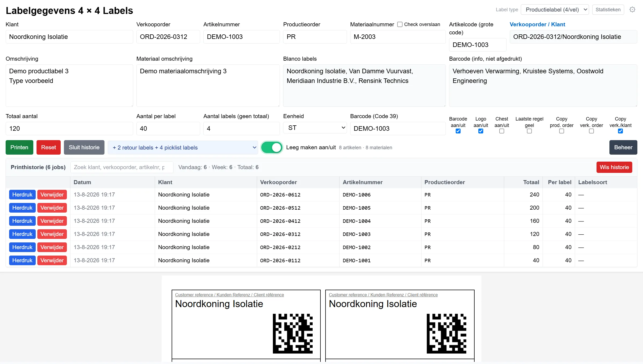The image size is (643, 364).
Task: Enable Copy verk. order checkbox
Action: click(x=591, y=131)
